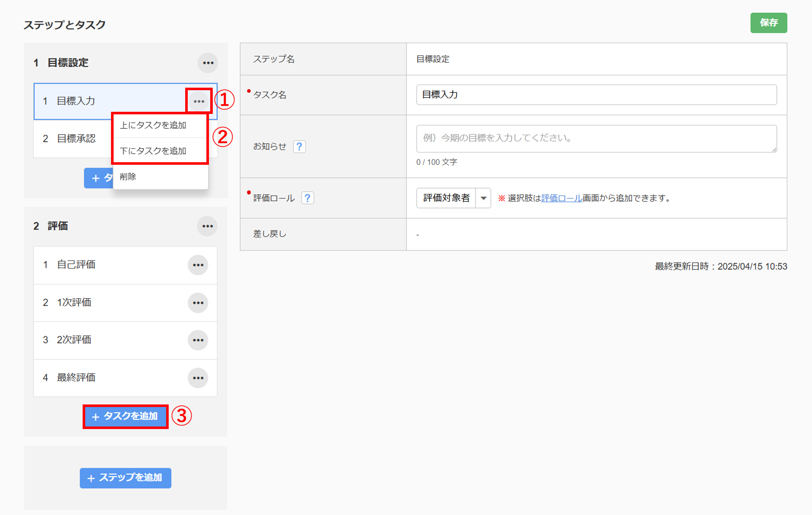Save changes with the green 保存 button
This screenshot has width=812, height=515.
point(768,23)
